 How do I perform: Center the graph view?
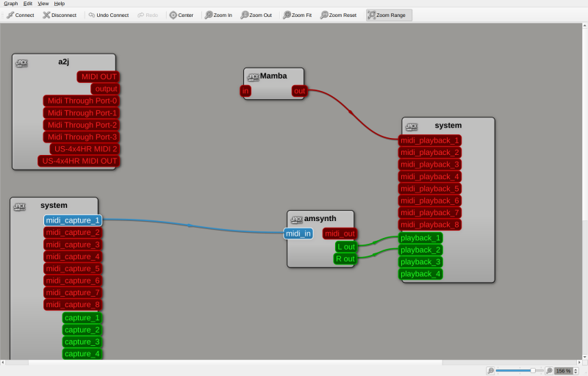click(x=181, y=15)
